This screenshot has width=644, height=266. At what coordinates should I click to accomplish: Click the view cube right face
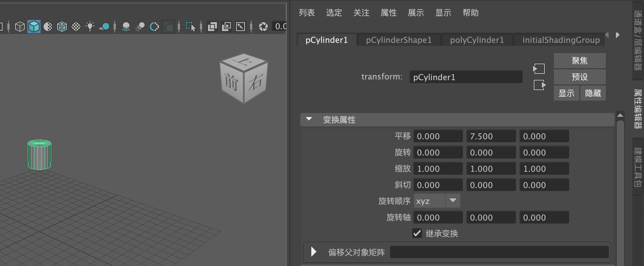(x=255, y=82)
